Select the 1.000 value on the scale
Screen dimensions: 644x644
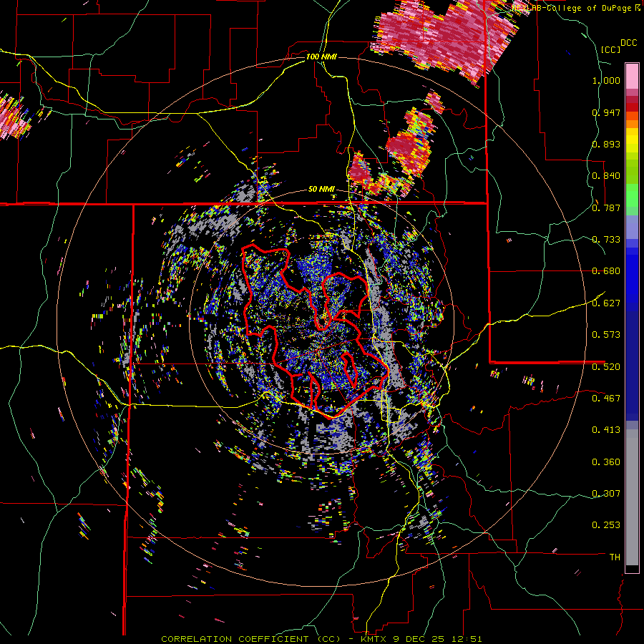606,80
